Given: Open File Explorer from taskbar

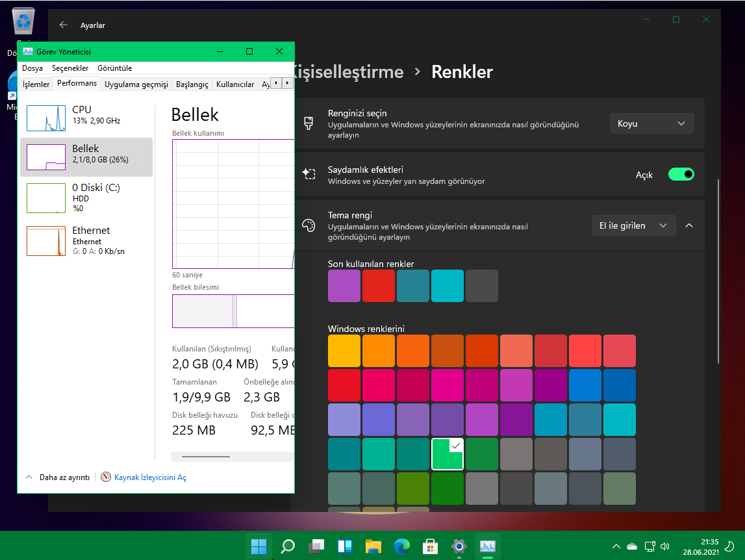Looking at the screenshot, I should click(373, 546).
